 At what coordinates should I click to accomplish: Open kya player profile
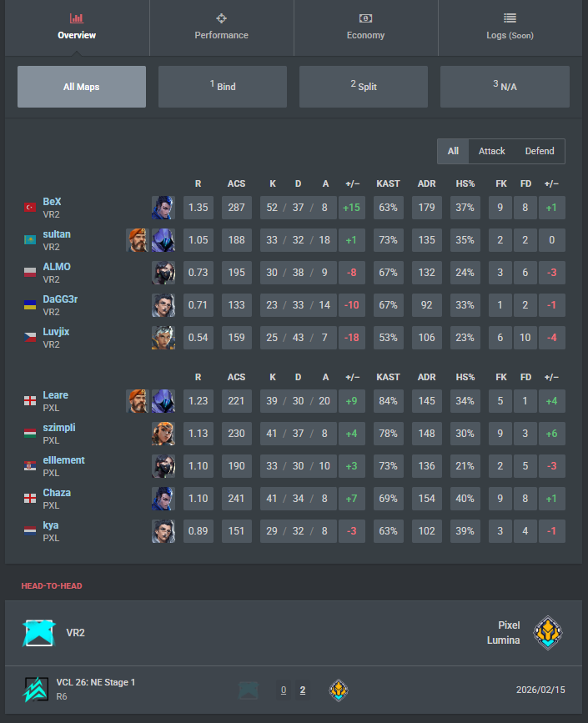pyautogui.click(x=50, y=525)
